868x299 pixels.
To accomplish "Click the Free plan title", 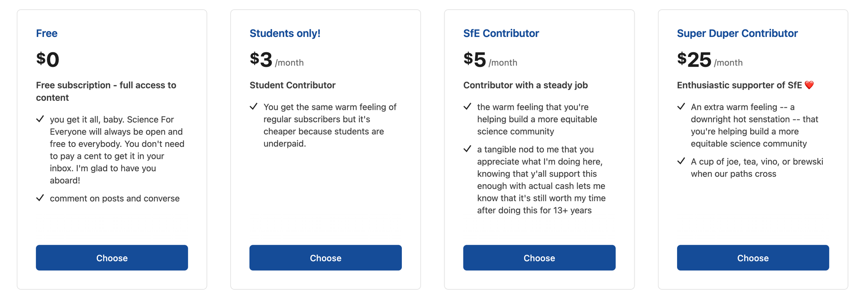I will 47,33.
